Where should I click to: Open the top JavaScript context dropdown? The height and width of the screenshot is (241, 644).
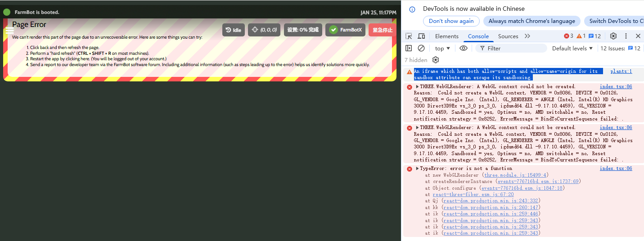point(442,48)
